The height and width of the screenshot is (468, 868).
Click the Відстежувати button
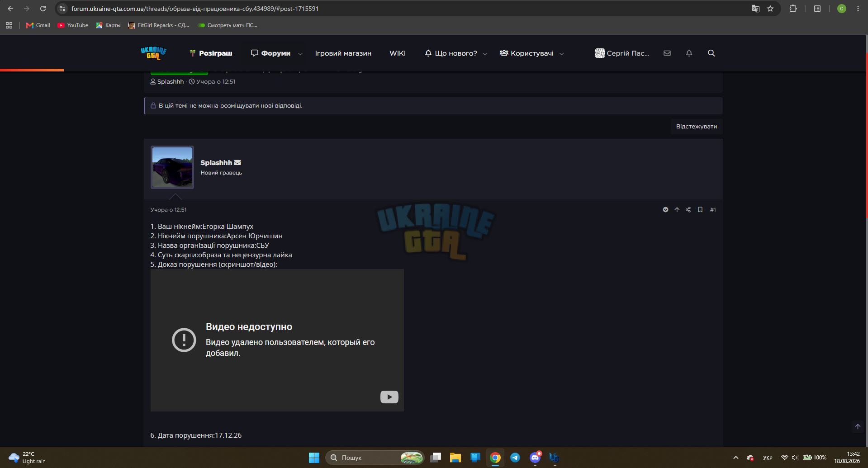click(697, 127)
